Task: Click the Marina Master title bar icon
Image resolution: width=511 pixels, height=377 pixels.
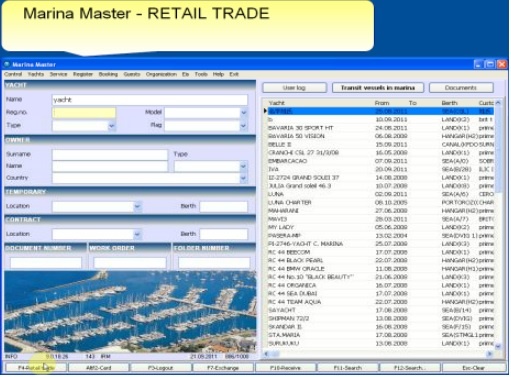Action: click(7, 64)
